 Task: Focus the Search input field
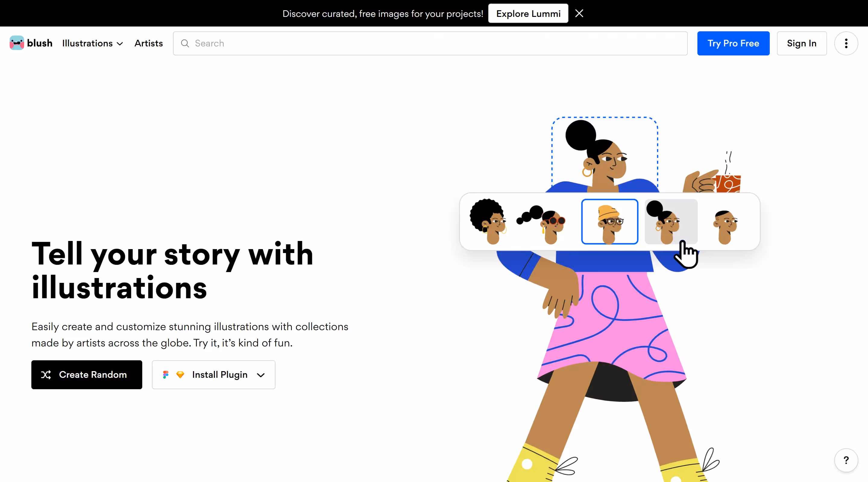pos(430,43)
